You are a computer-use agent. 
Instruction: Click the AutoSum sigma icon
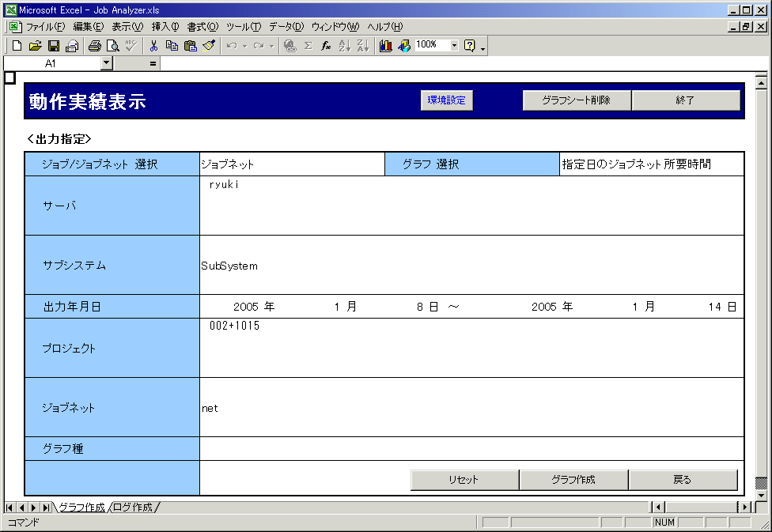308,46
